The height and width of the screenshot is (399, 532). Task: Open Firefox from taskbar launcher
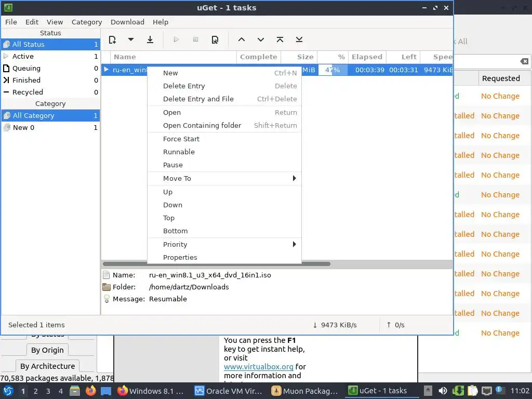point(90,391)
